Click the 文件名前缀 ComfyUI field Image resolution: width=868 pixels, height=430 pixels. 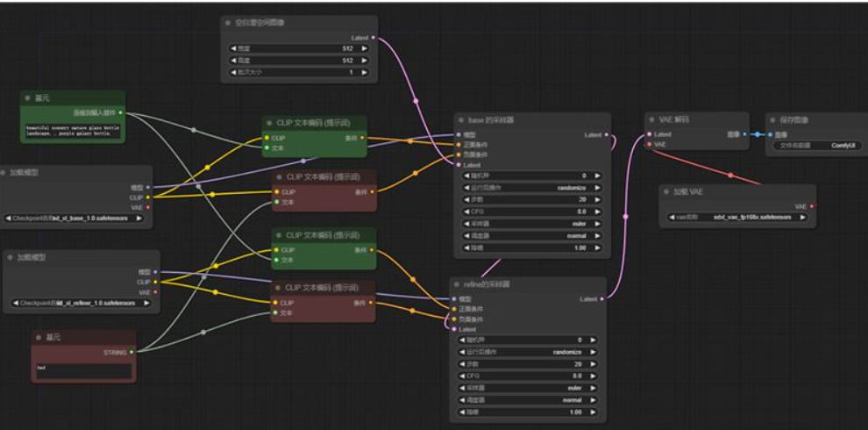pyautogui.click(x=815, y=145)
